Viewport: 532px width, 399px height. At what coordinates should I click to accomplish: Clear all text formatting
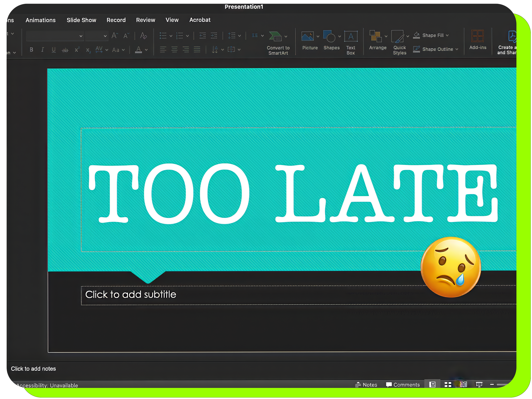143,36
